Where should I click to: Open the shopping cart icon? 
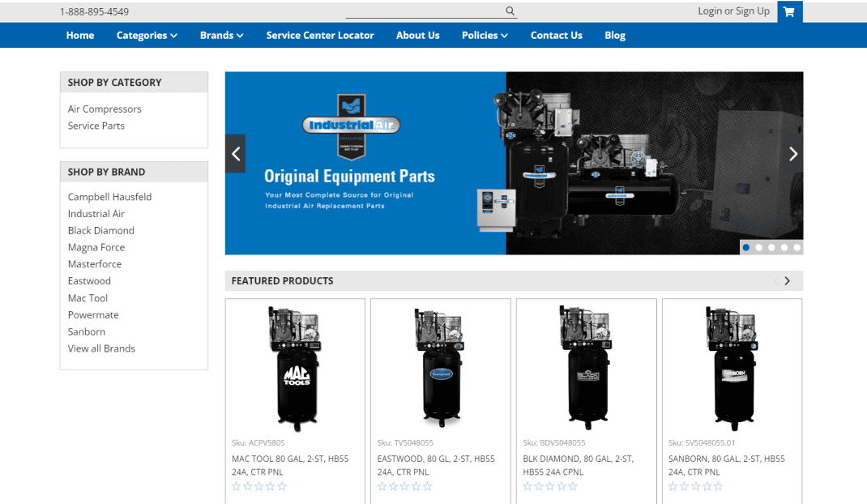tap(789, 11)
